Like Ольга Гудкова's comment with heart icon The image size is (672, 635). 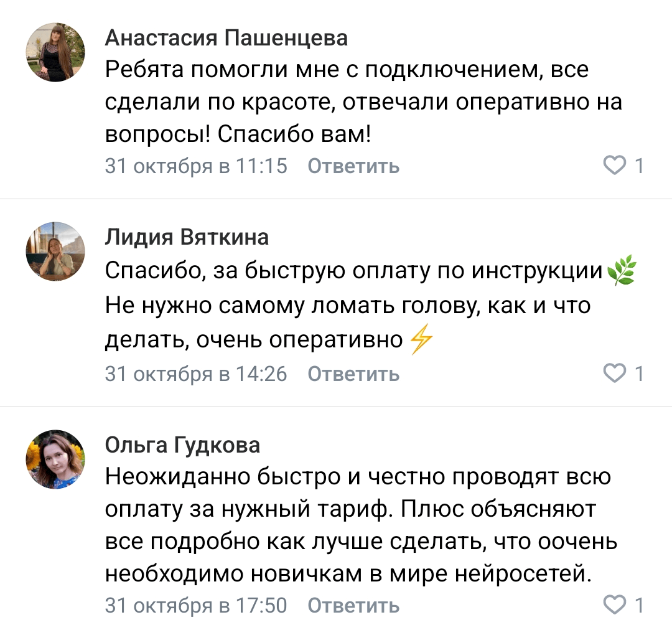[x=615, y=605]
